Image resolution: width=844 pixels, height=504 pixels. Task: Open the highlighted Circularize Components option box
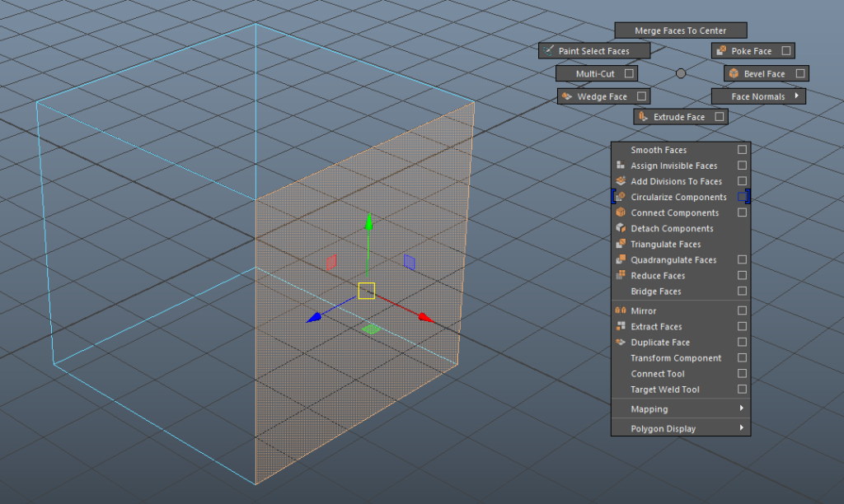743,197
